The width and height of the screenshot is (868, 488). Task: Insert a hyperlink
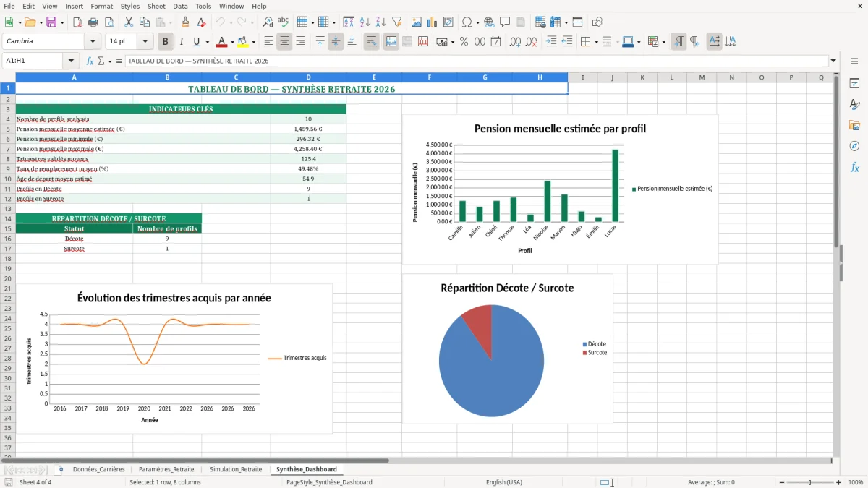tap(489, 22)
